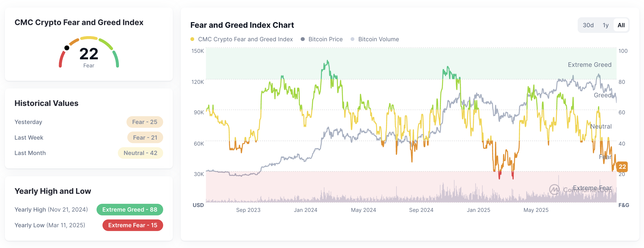
Task: Click the yellow dot beside CMC Crypto Fear and Greed Index
Action: tap(192, 39)
